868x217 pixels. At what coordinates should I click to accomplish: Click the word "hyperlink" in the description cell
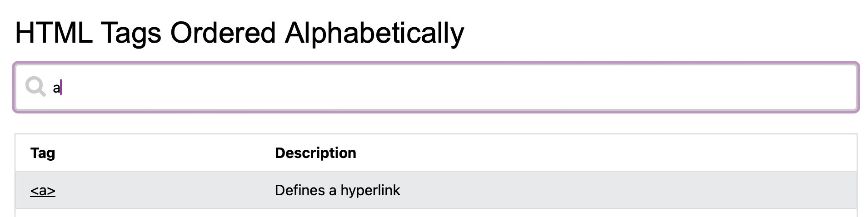(x=370, y=190)
